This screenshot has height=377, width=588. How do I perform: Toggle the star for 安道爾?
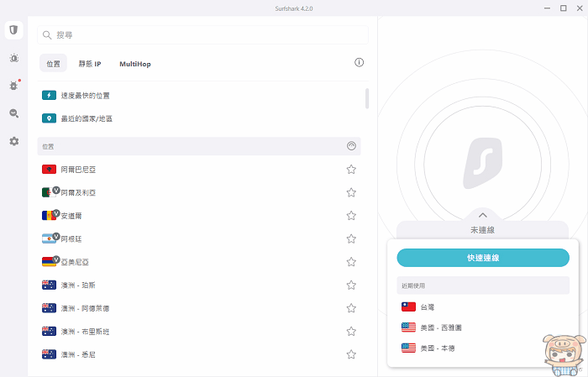click(351, 216)
